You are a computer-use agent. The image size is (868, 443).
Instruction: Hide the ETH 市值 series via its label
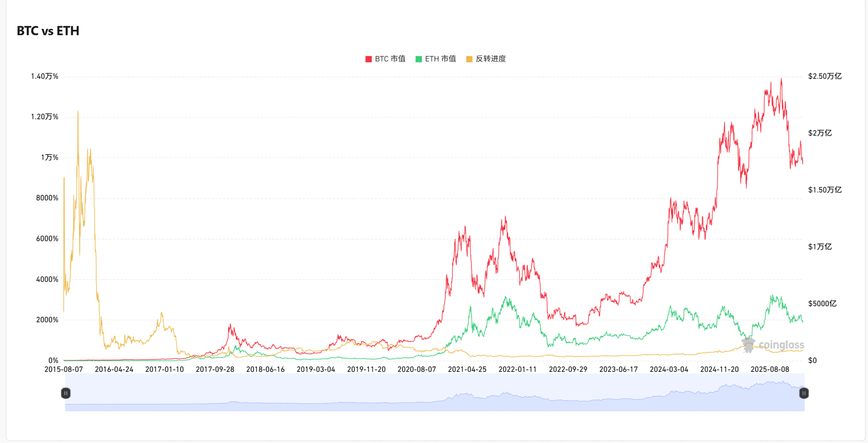[x=440, y=59]
